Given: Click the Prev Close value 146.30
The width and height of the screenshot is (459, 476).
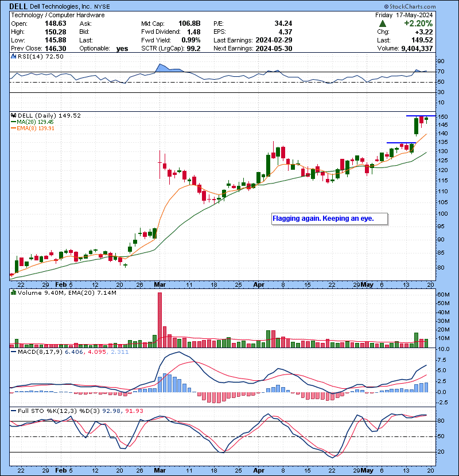Looking at the screenshot, I should coord(56,48).
